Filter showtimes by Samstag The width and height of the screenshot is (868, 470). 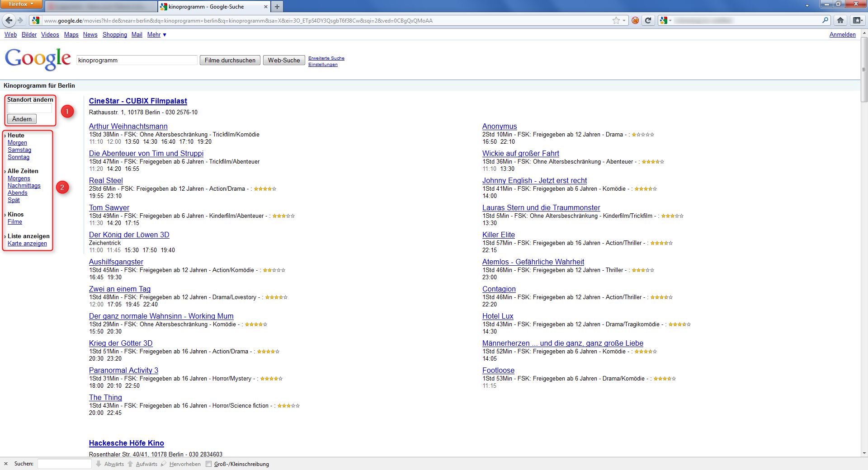click(19, 150)
